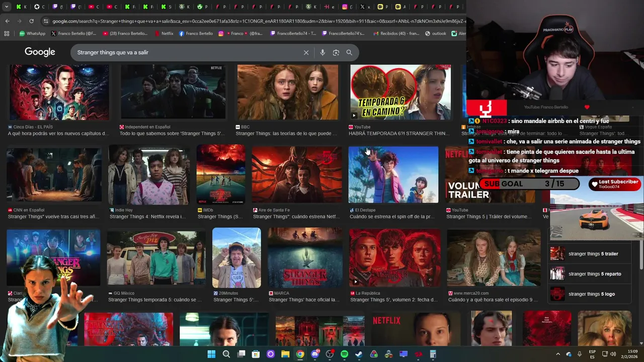Screen dimensions: 644x362
Task: Open the Windows Start menu
Action: tap(211, 354)
